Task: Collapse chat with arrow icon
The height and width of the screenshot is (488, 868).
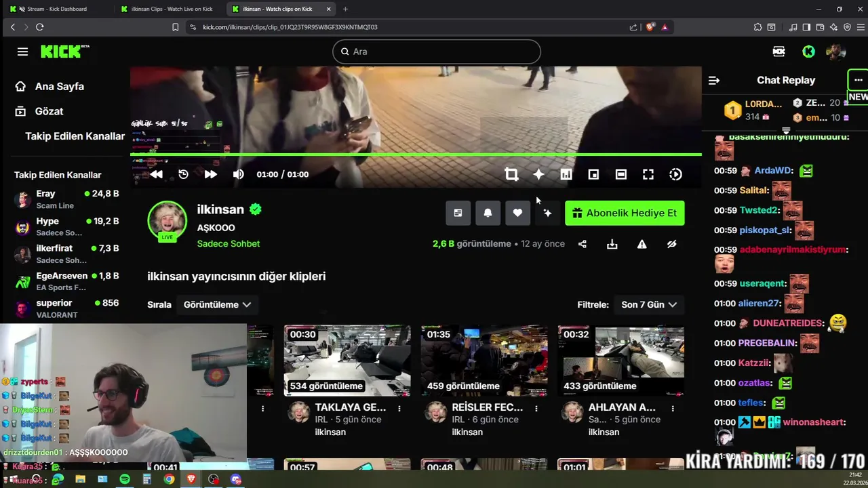Action: click(x=713, y=80)
